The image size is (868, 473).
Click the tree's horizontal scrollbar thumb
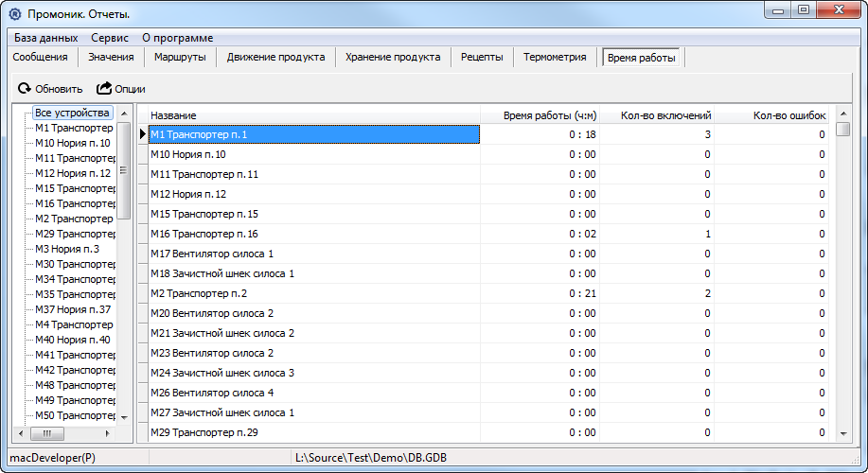point(47,433)
